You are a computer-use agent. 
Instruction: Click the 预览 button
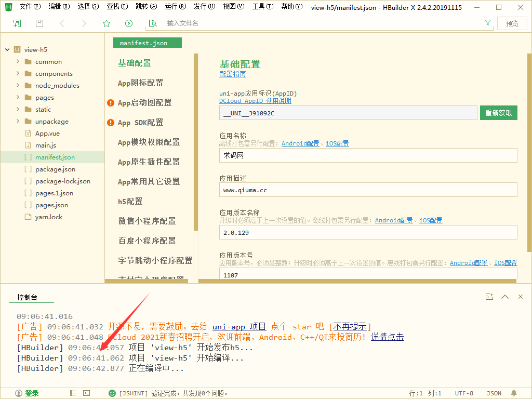click(512, 23)
